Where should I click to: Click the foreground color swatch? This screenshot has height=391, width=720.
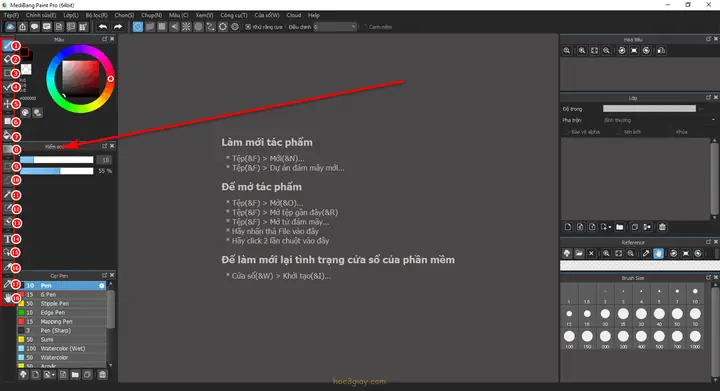[x=24, y=52]
